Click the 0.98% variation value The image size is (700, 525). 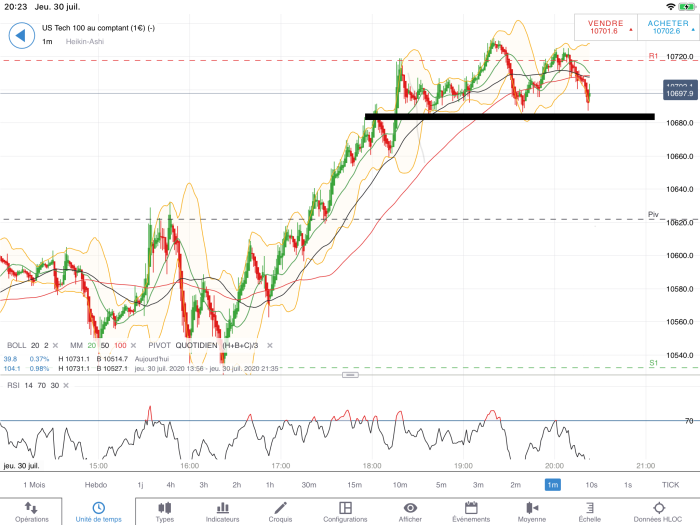(39, 369)
